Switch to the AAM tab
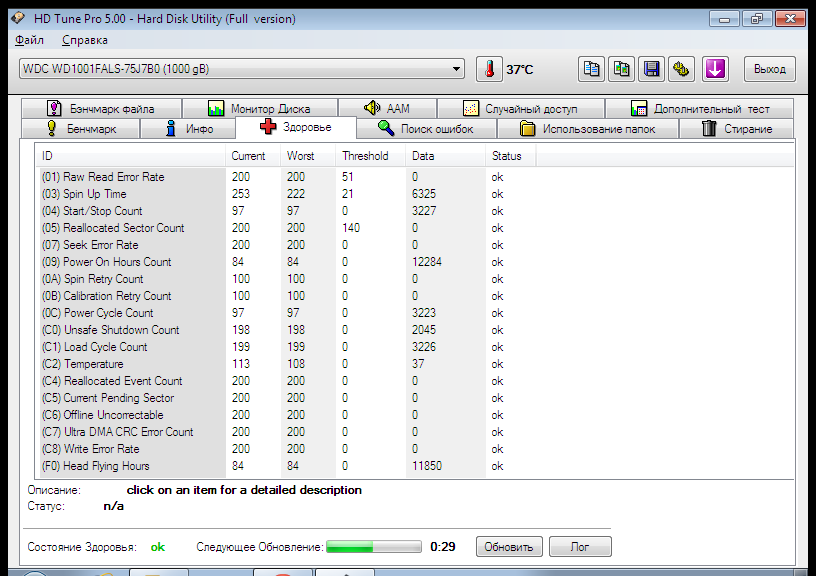Screen dimensions: 816x576 (388, 109)
